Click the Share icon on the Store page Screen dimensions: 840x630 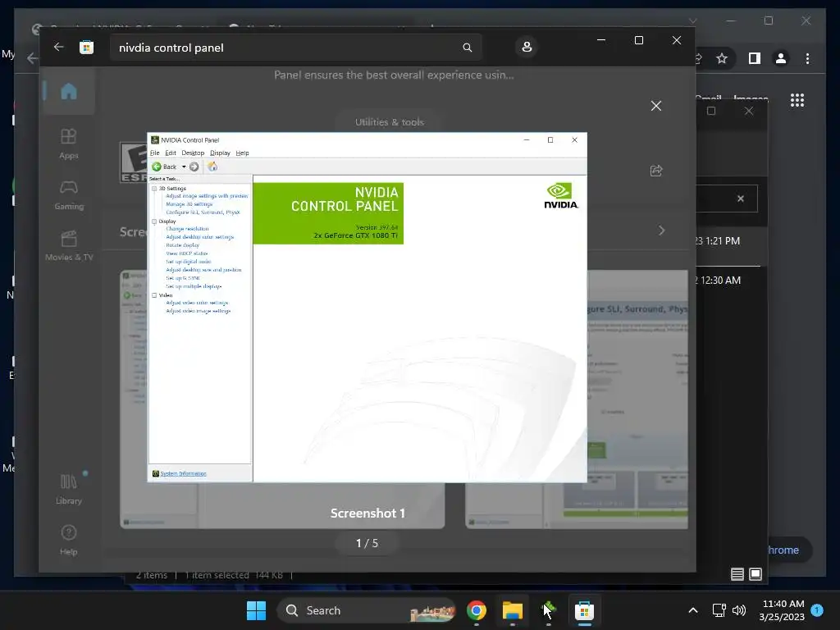655,171
